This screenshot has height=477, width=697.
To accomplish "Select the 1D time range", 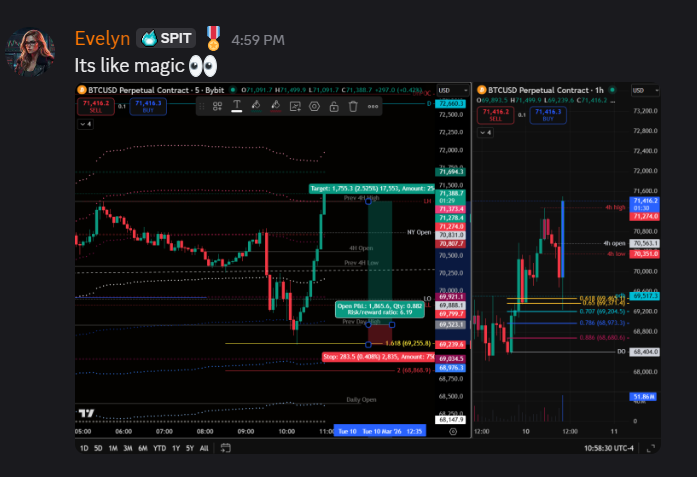I will 84,448.
